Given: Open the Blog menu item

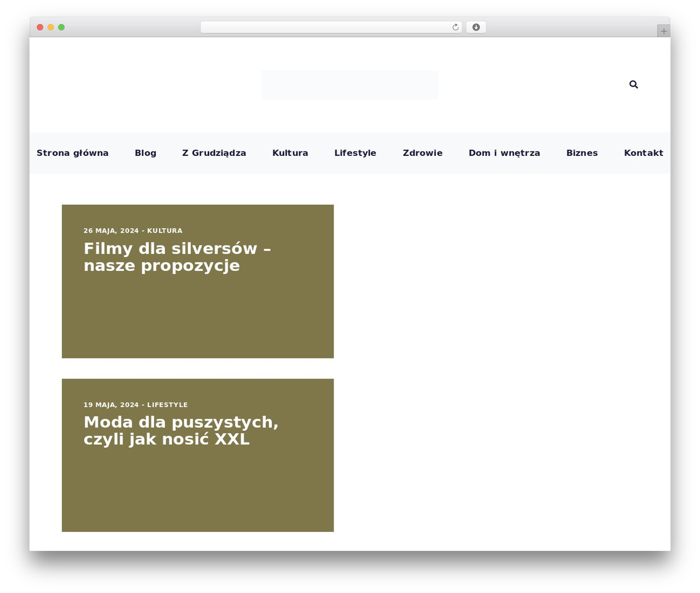Looking at the screenshot, I should (145, 153).
